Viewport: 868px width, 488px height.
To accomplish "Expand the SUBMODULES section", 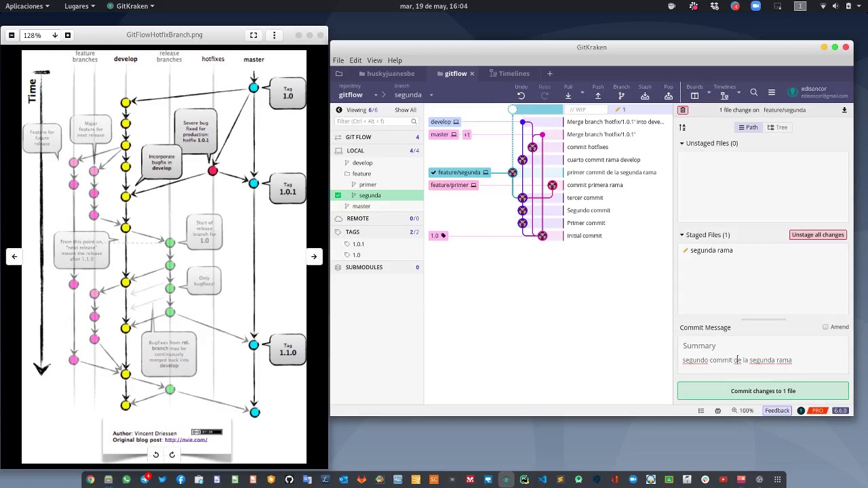I will point(378,267).
